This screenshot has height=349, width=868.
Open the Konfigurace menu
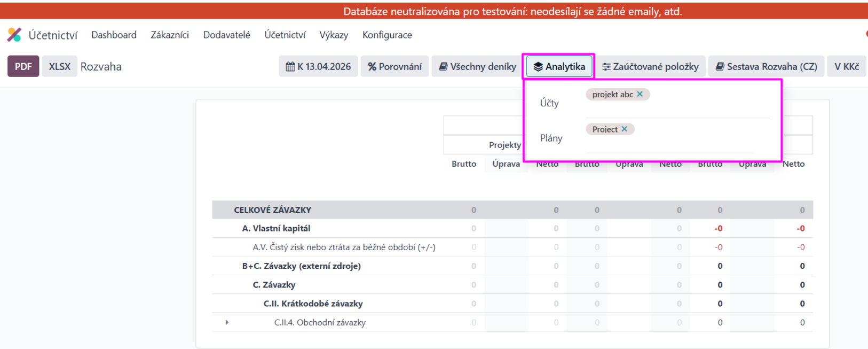pos(387,35)
